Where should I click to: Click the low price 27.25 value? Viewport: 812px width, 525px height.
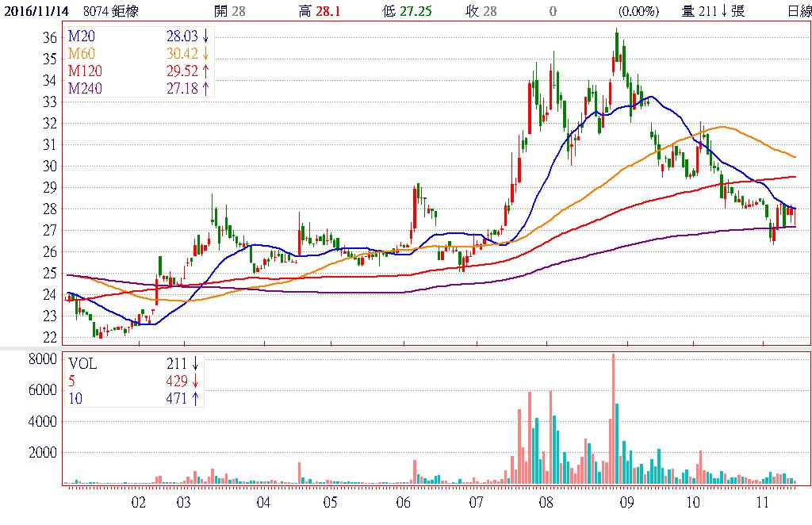(x=416, y=11)
